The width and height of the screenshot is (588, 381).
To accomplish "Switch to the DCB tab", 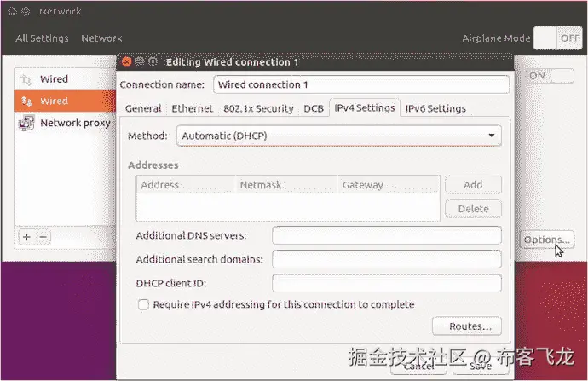I will tap(314, 108).
